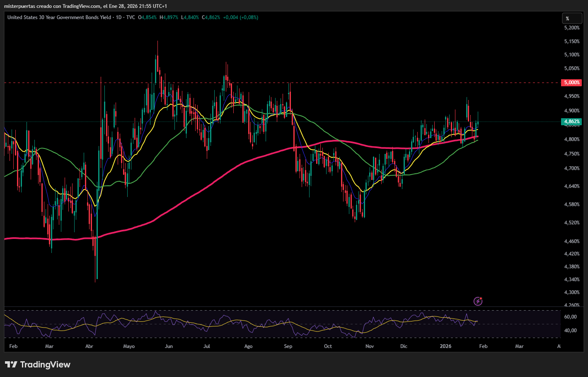Click the 5,200% label on price axis
Screen dimensions: 588x377
point(572,28)
